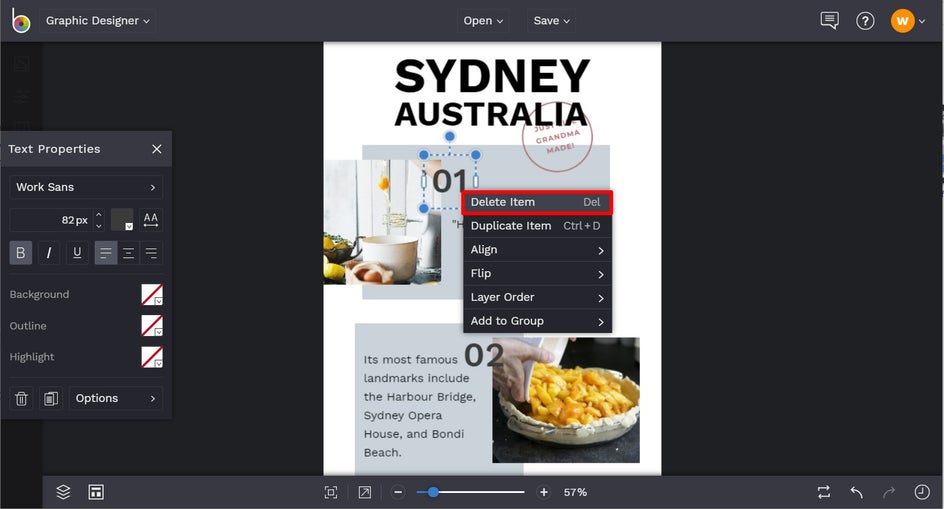
Task: Toggle bold formatting
Action: click(x=20, y=253)
